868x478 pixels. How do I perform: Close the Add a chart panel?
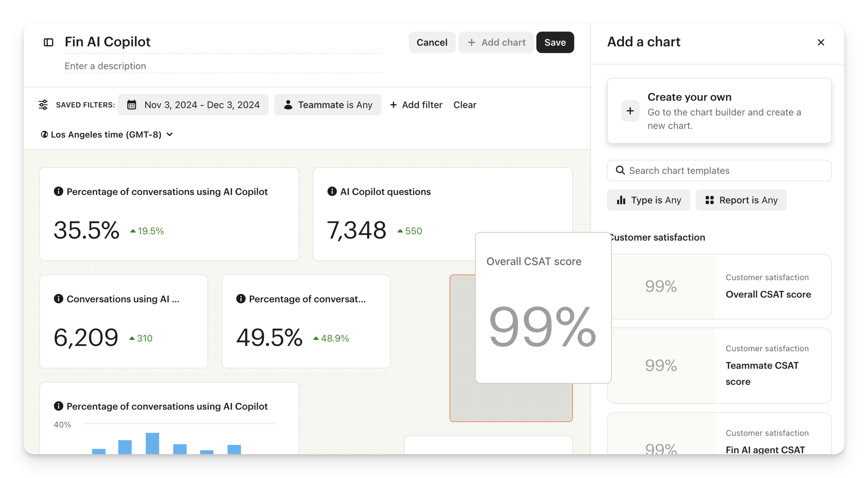pos(820,42)
